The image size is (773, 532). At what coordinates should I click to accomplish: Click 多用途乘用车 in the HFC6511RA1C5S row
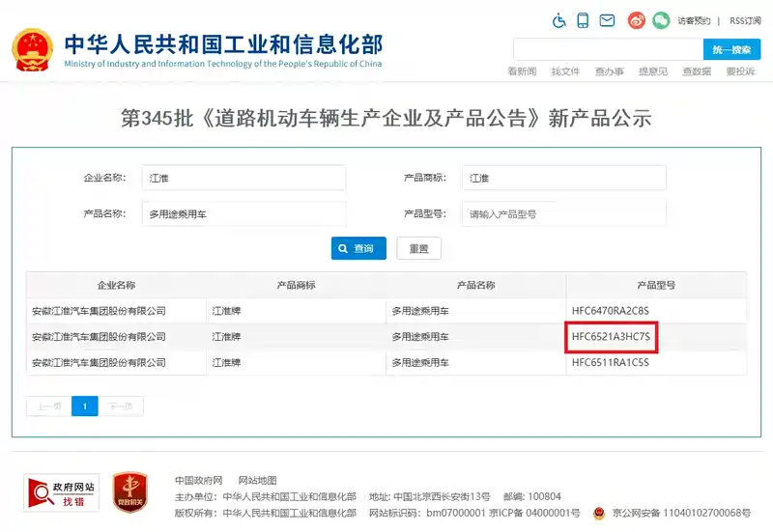(420, 362)
